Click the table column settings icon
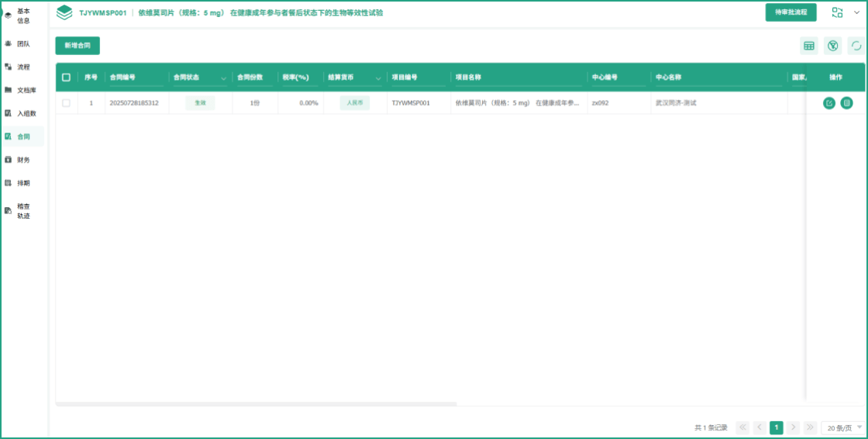868x439 pixels. coord(809,46)
